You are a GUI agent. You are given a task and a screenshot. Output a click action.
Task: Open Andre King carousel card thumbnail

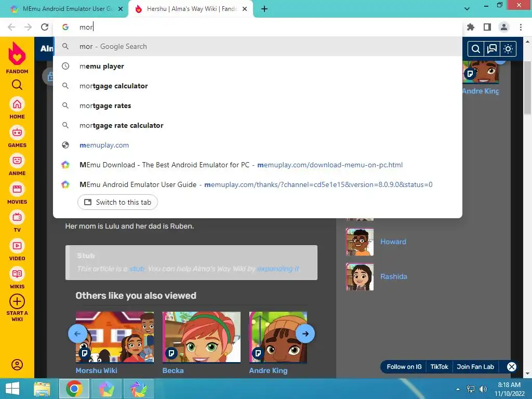278,337
